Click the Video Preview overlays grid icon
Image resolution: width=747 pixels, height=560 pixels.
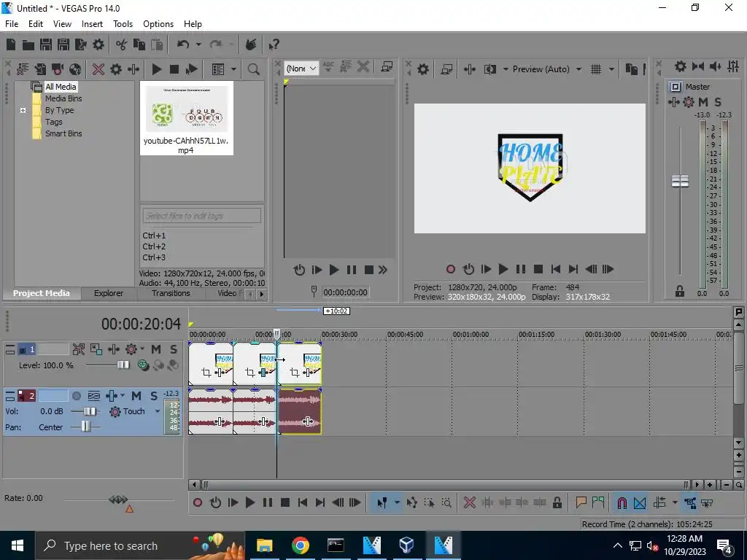click(596, 69)
